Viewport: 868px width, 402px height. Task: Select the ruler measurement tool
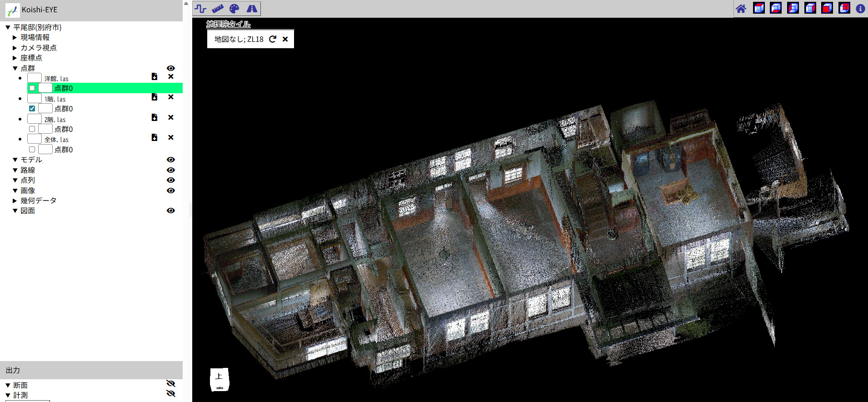tap(218, 9)
